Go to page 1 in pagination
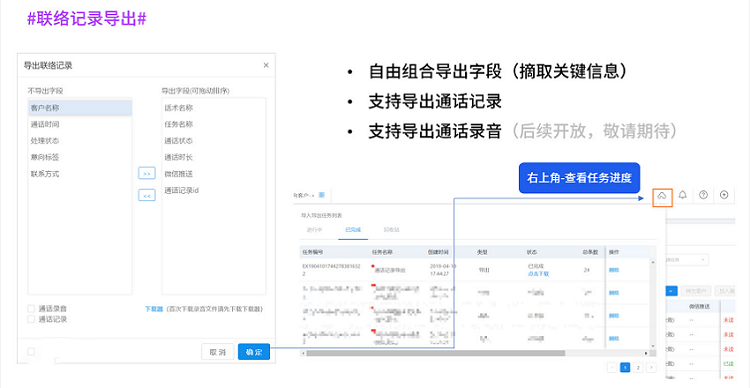The height and width of the screenshot is (388, 750). click(x=625, y=367)
